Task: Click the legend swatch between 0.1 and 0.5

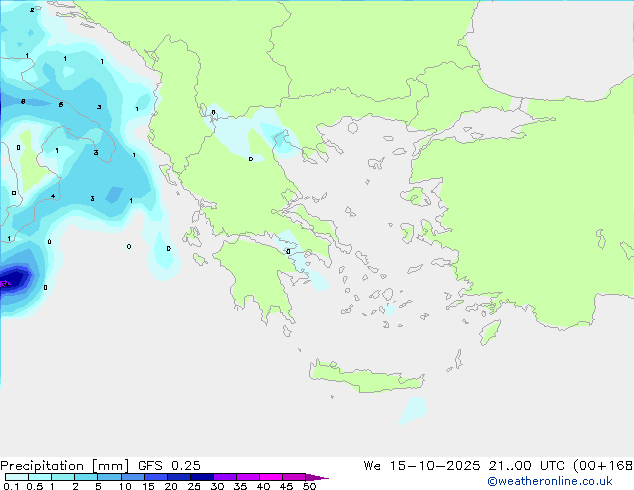Action: 17,477
